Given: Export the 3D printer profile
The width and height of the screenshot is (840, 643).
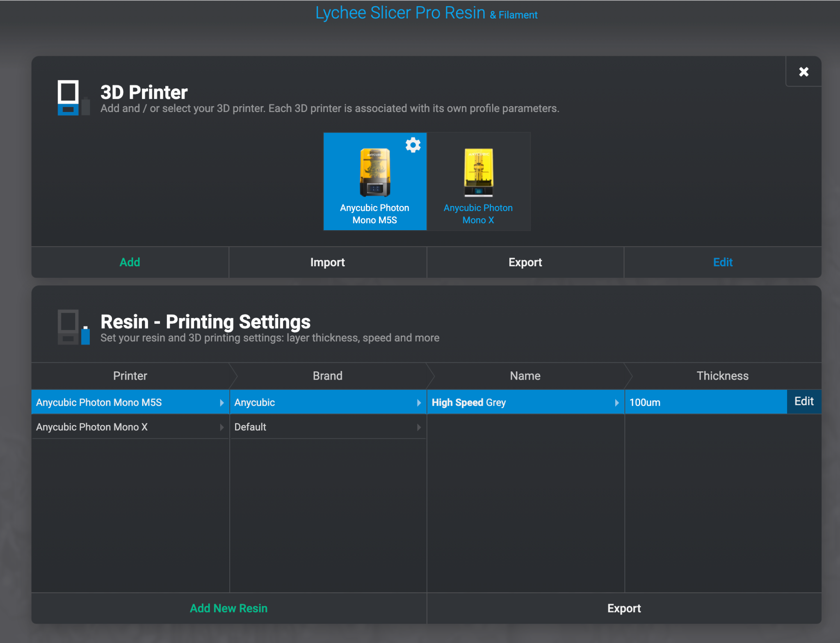Looking at the screenshot, I should tap(525, 262).
